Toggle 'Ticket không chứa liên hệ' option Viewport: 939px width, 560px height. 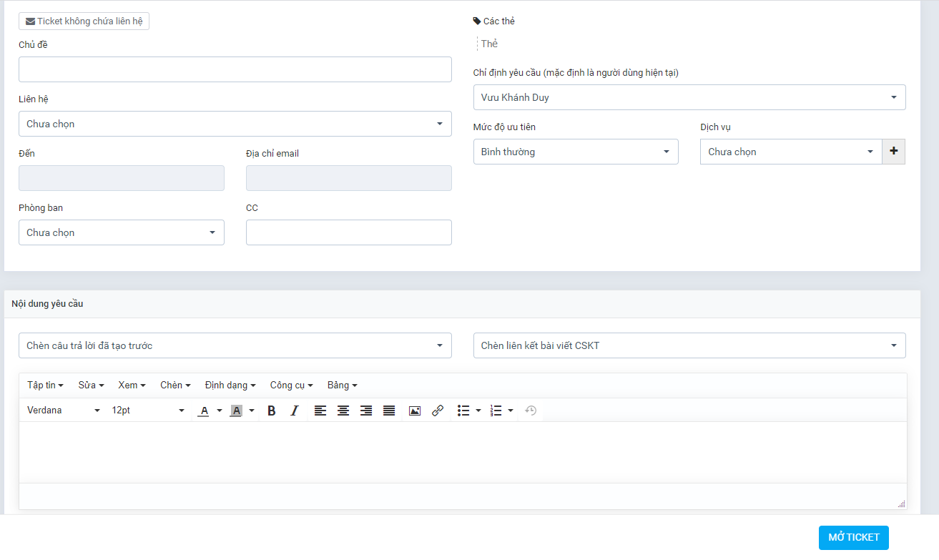(x=84, y=21)
